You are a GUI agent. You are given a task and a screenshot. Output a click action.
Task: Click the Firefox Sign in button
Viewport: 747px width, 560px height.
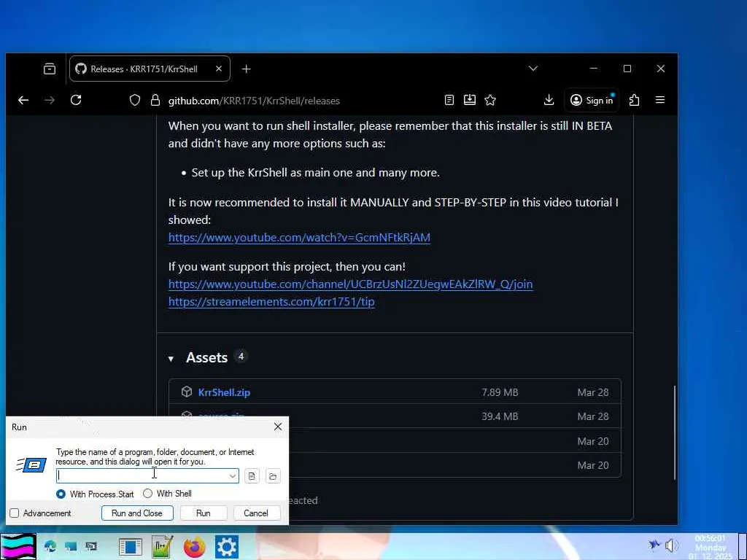point(591,100)
